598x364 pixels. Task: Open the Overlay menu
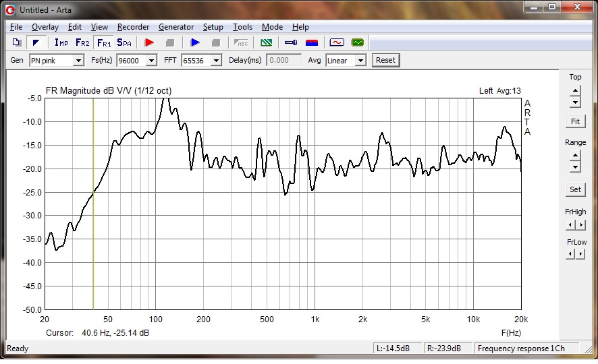(x=45, y=27)
